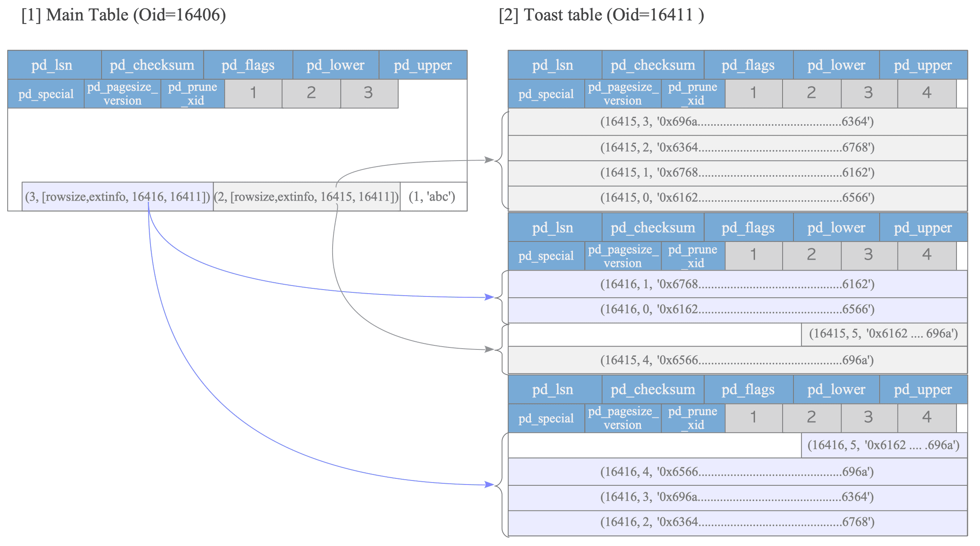Select toast chunk (16415, 1, '0x6768...6162')
This screenshot has width=980, height=546.
(738, 173)
